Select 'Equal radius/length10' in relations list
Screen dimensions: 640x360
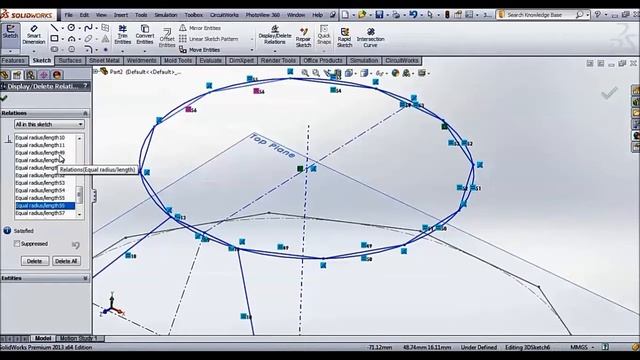point(45,138)
